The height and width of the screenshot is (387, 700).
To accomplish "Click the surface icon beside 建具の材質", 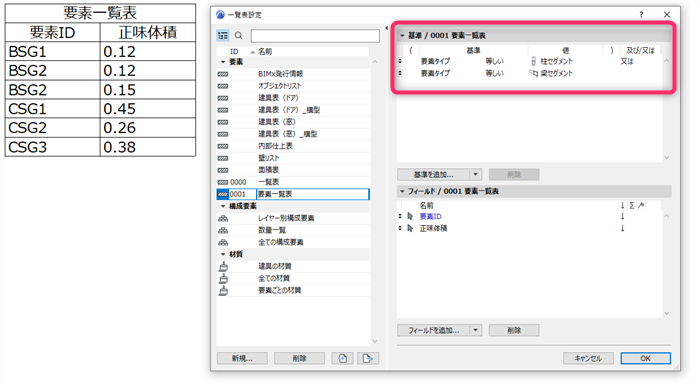I will click(223, 266).
